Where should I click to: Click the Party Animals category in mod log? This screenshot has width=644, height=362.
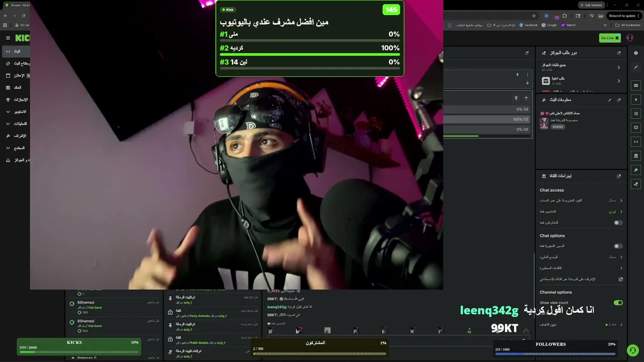point(200,316)
